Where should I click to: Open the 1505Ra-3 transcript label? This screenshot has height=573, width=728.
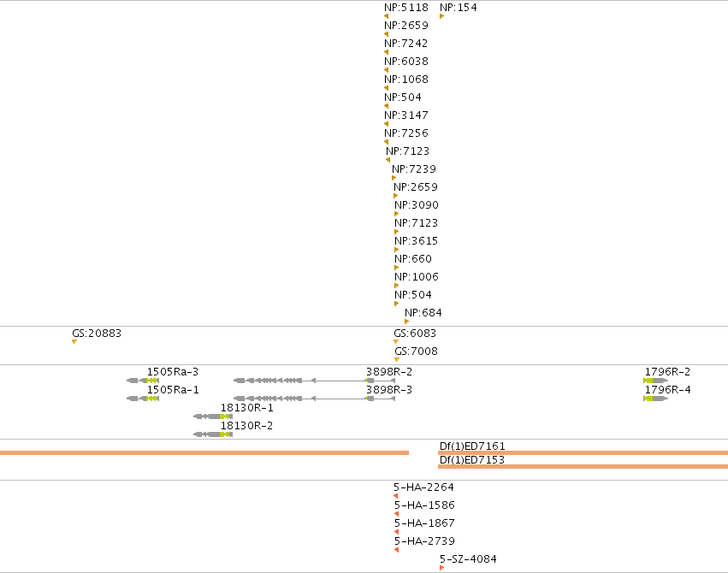tap(173, 372)
